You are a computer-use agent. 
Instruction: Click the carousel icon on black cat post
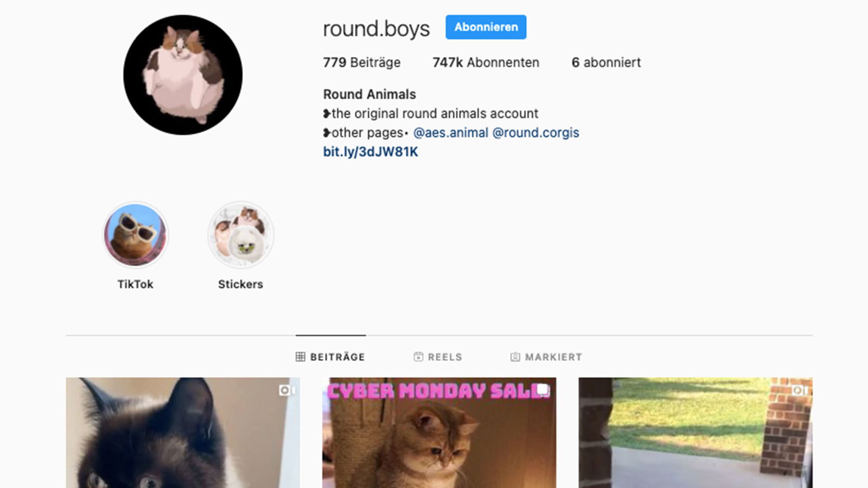coord(287,390)
